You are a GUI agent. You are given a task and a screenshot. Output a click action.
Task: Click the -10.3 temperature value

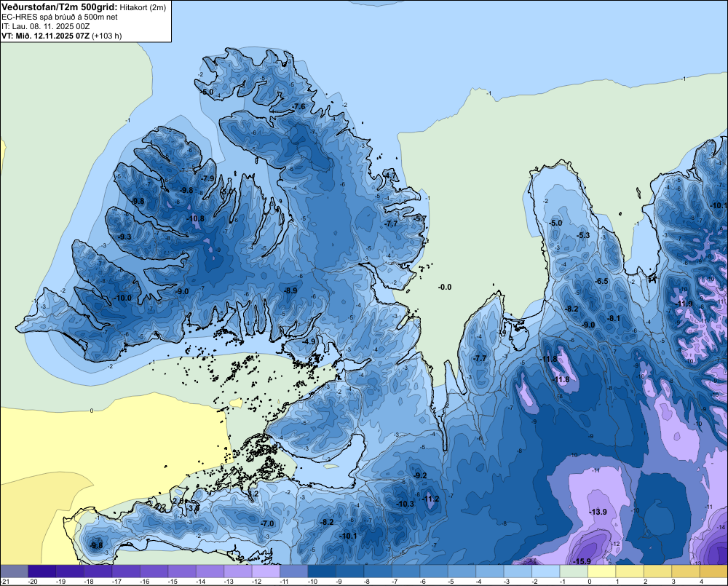(x=405, y=504)
